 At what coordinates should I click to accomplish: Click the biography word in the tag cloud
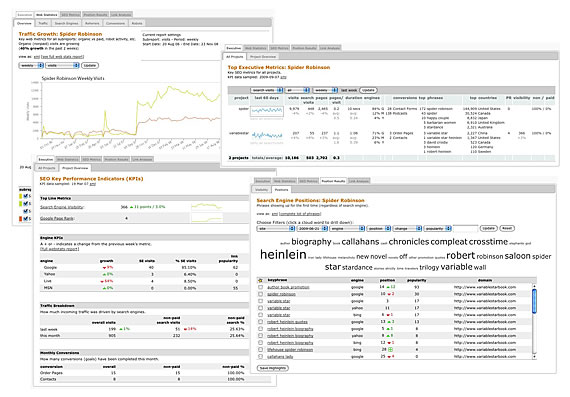[x=311, y=242]
